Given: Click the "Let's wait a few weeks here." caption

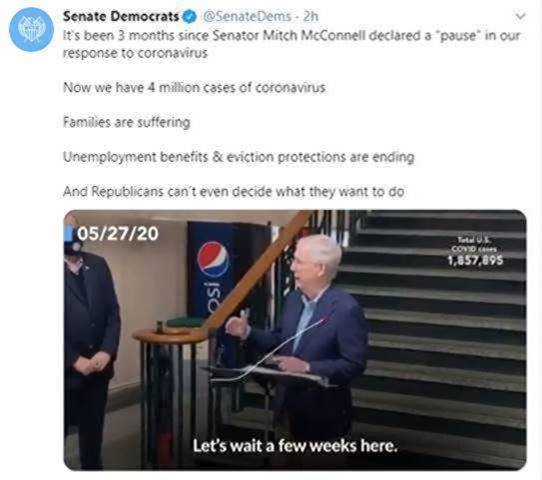Looking at the screenshot, I should click(x=295, y=446).
